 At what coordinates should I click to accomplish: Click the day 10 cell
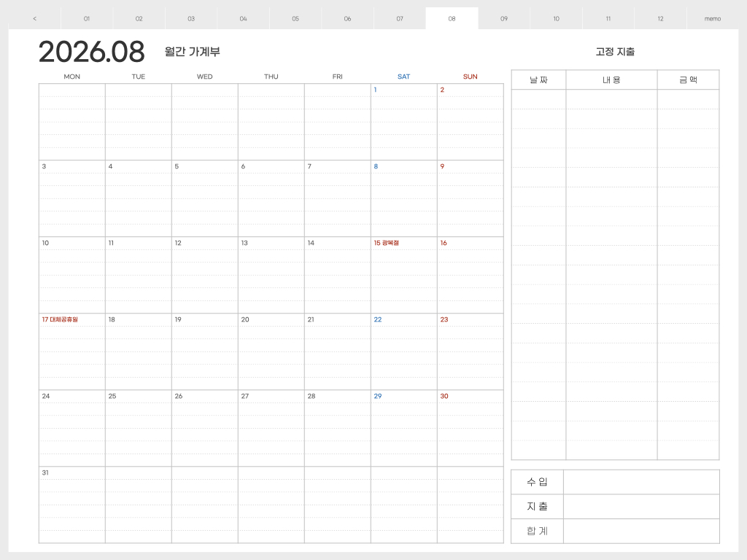(72, 275)
